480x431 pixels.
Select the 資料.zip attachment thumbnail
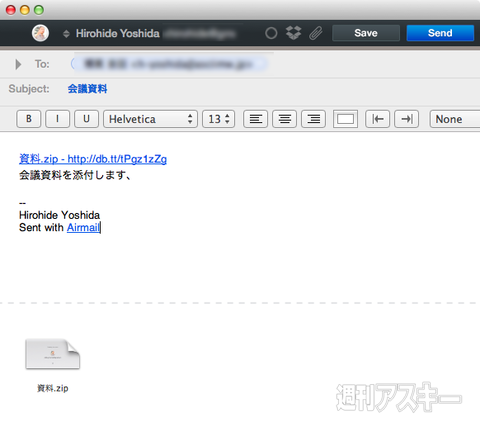[x=53, y=354]
